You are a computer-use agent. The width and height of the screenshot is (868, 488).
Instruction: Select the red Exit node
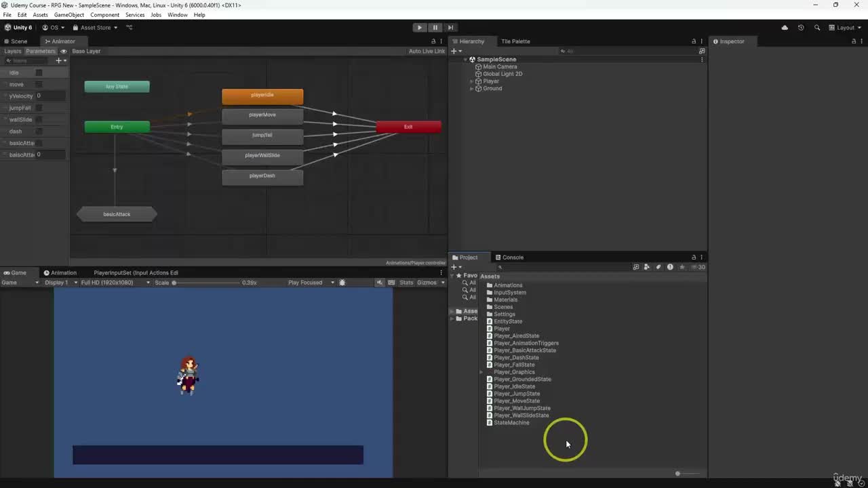pos(408,127)
